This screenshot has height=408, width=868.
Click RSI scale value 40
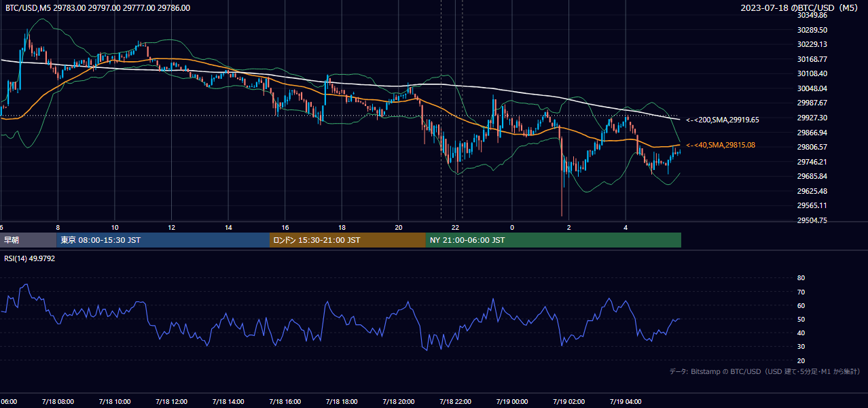(x=801, y=333)
